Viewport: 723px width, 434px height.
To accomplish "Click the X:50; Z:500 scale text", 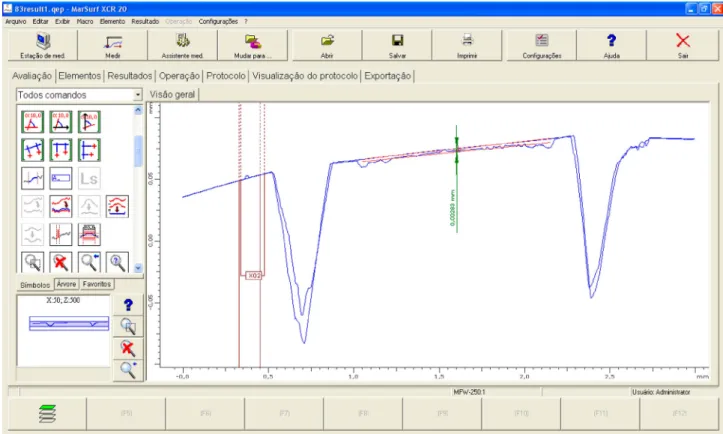I will (x=63, y=300).
